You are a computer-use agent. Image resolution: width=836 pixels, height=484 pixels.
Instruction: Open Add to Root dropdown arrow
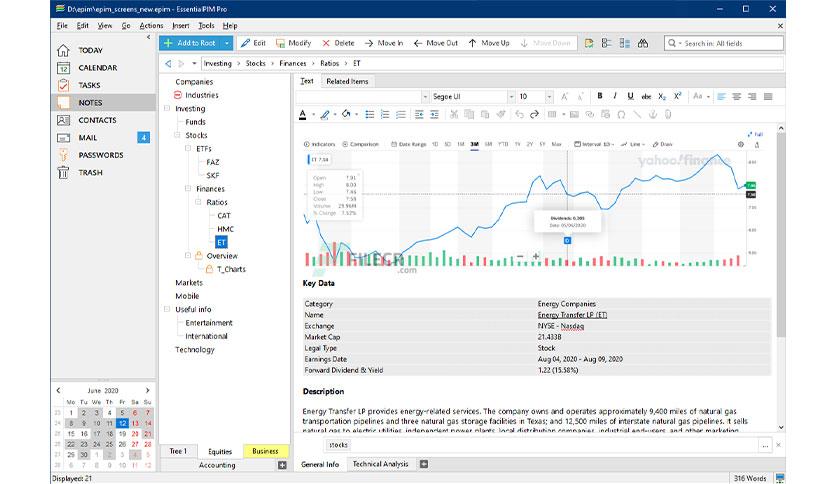click(x=227, y=43)
